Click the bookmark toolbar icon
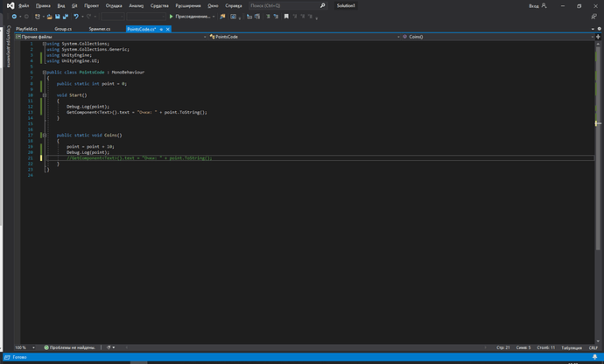Screen dimensions: 604x364 point(286,17)
